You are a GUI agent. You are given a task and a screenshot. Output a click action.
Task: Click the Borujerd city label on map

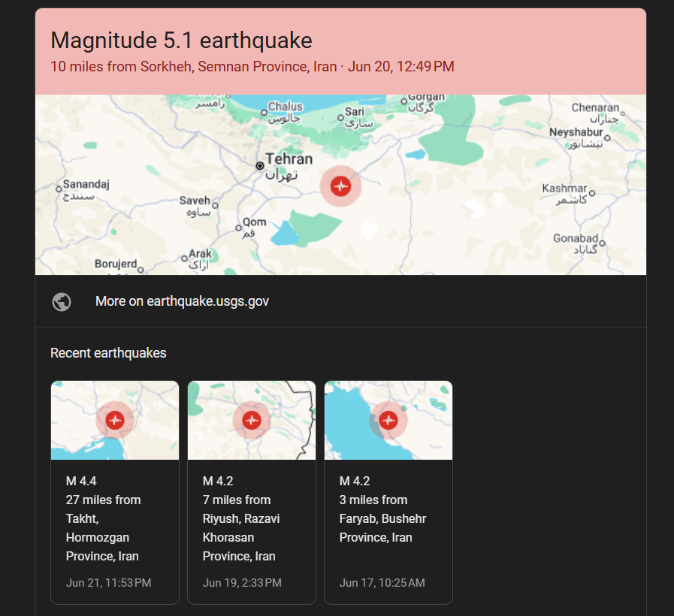tap(116, 264)
